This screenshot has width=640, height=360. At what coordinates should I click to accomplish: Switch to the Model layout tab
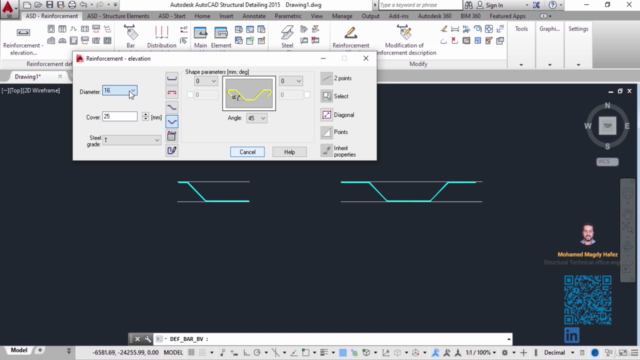click(x=19, y=350)
